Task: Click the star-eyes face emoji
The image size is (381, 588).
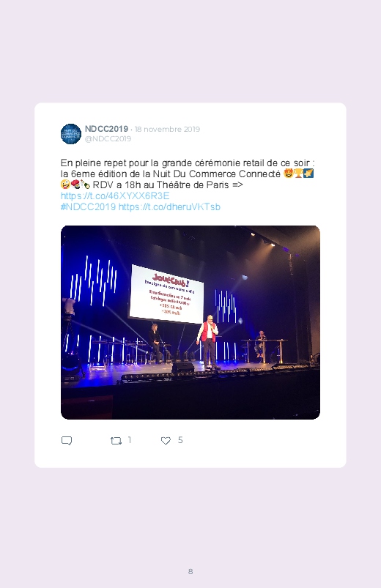Action: [x=288, y=174]
